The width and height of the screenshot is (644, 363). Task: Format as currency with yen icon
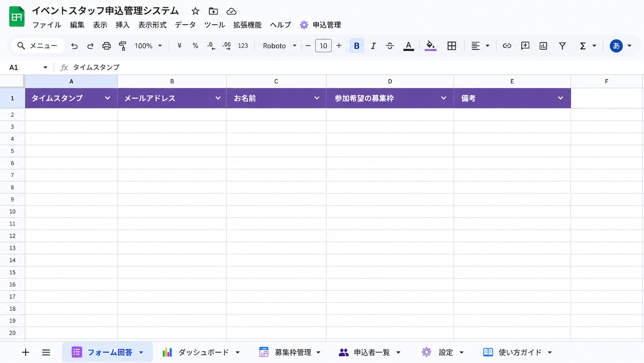tap(179, 46)
